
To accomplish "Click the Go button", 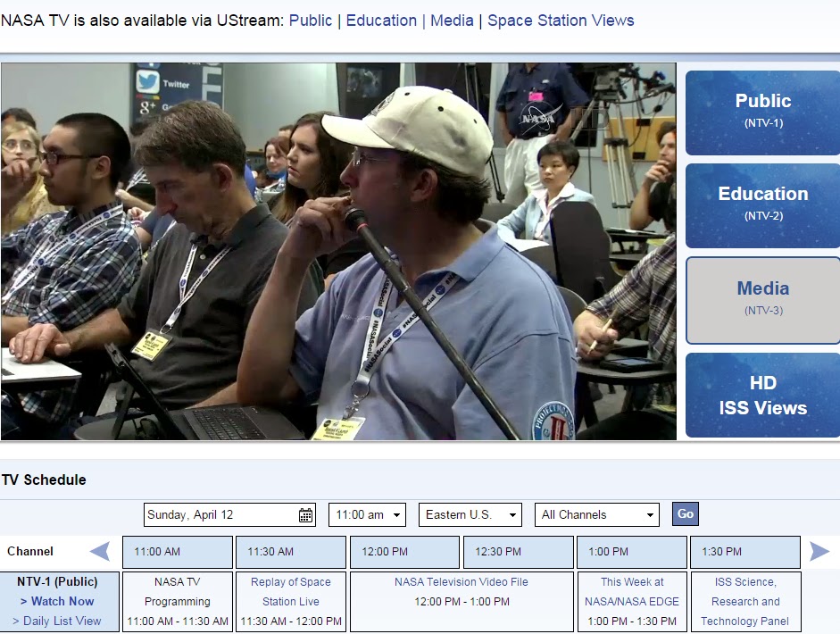I will click(686, 514).
